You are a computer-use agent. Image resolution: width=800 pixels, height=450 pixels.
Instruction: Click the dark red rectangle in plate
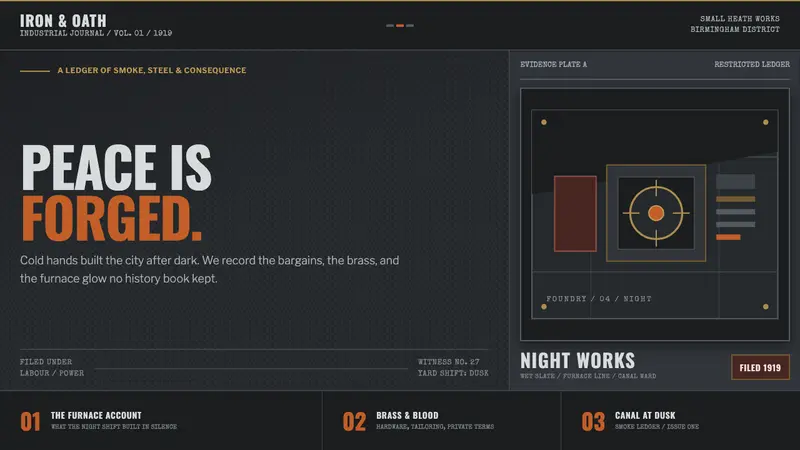tap(576, 214)
